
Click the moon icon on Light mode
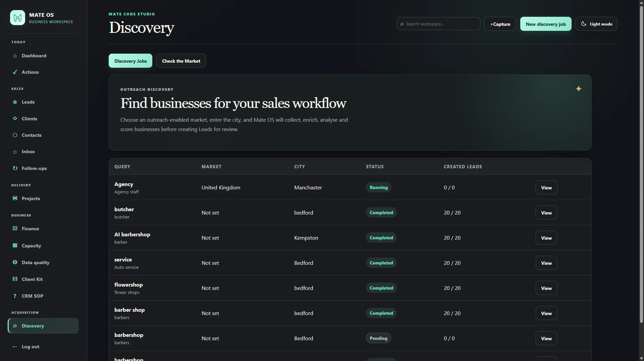pyautogui.click(x=584, y=24)
